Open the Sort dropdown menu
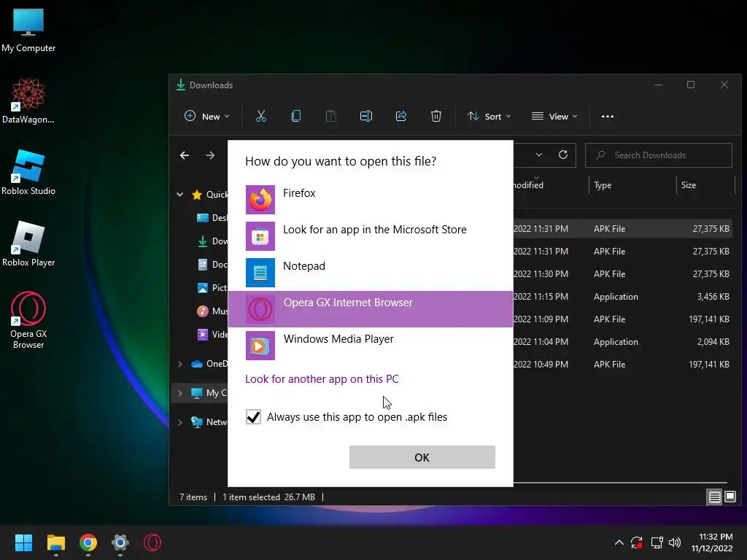 click(x=489, y=116)
